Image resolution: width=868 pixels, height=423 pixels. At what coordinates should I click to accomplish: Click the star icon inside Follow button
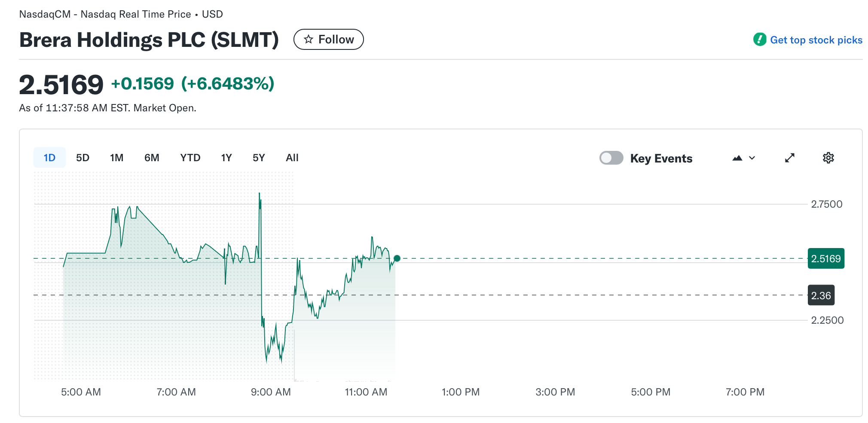pyautogui.click(x=308, y=39)
